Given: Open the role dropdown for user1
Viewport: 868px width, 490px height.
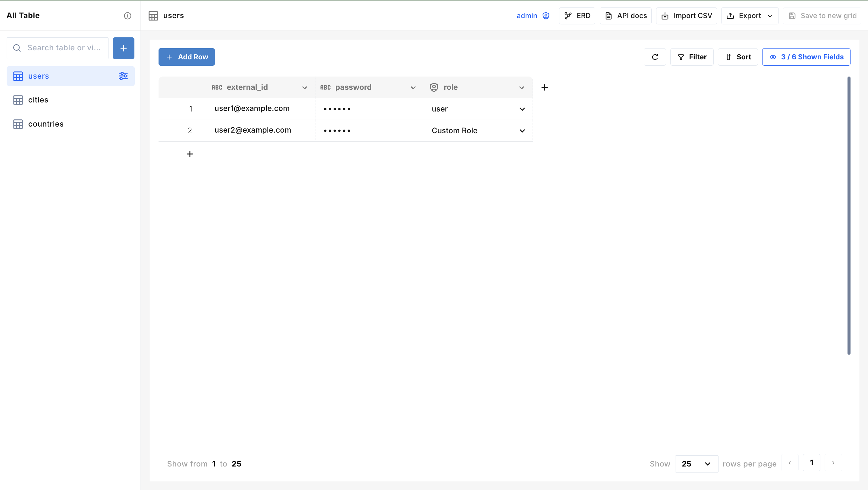Looking at the screenshot, I should (522, 109).
